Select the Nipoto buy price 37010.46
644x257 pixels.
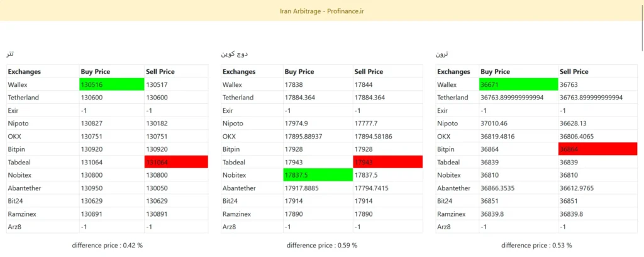(x=497, y=123)
